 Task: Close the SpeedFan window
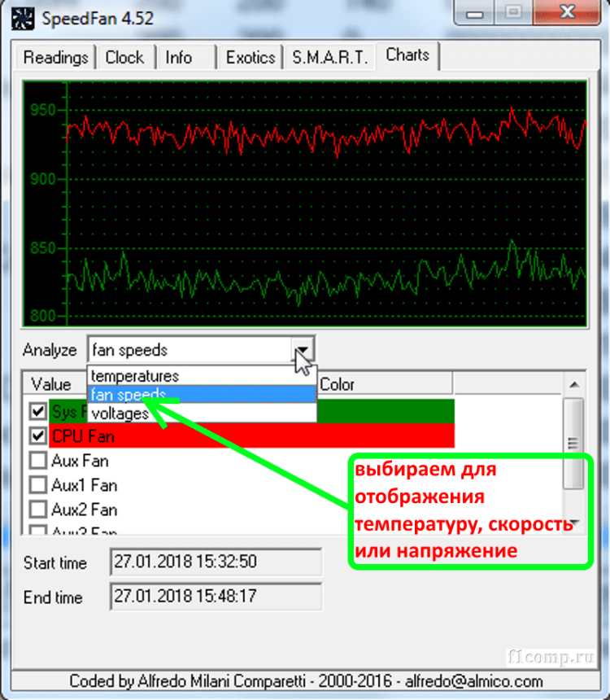click(567, 12)
